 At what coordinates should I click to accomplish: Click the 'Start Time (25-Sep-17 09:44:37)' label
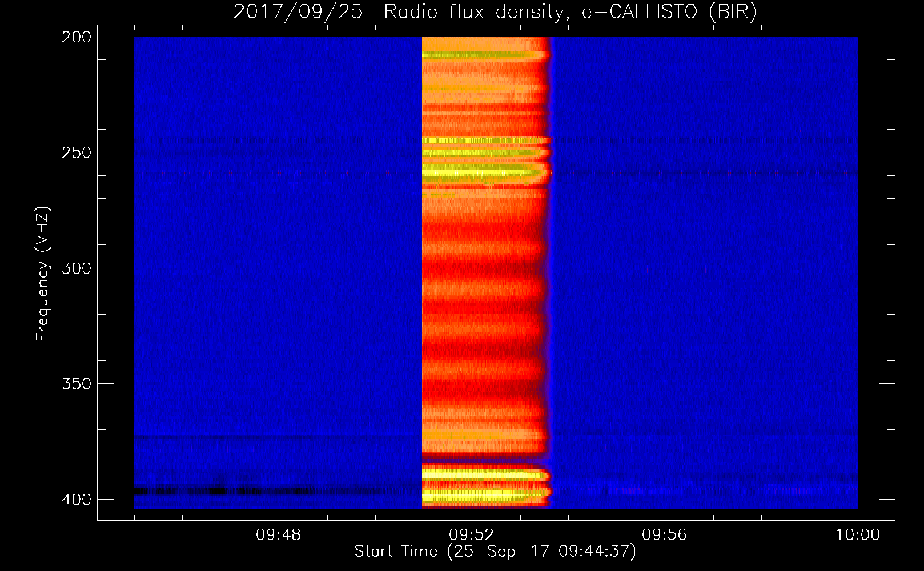pyautogui.click(x=495, y=552)
